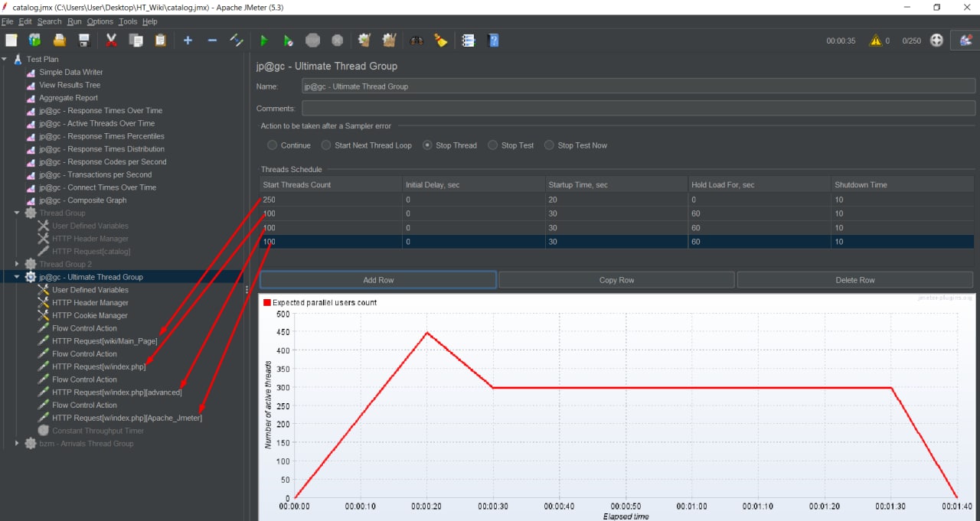The image size is (980, 521).
Task: Click the Shutdown test icon
Action: click(338, 40)
